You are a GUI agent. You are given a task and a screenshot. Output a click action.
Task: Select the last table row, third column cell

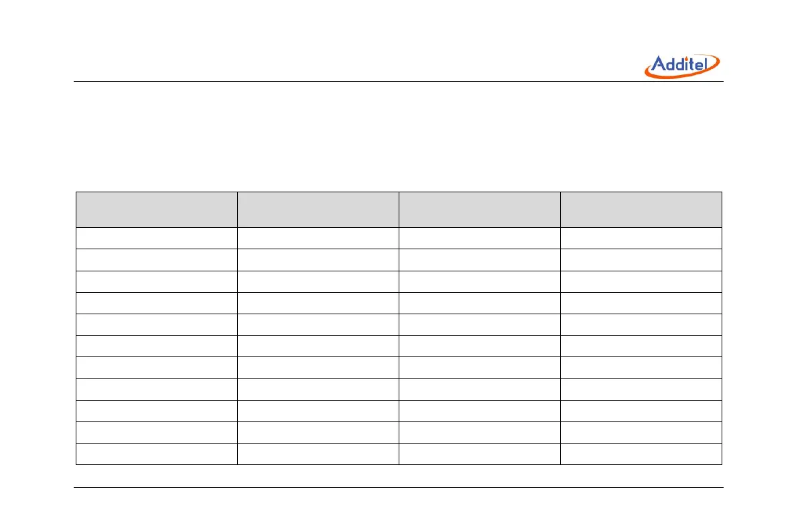[x=479, y=454]
